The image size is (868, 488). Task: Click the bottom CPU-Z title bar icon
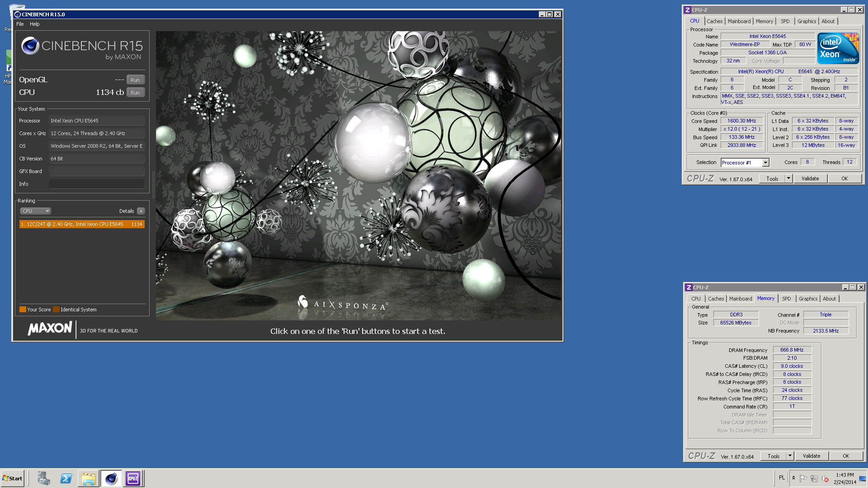(689, 287)
